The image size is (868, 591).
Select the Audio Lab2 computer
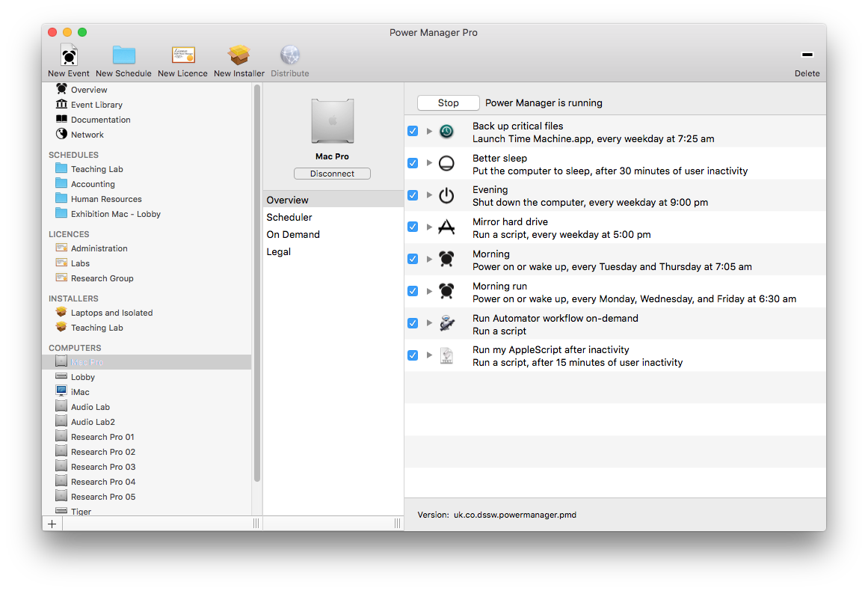(147, 421)
